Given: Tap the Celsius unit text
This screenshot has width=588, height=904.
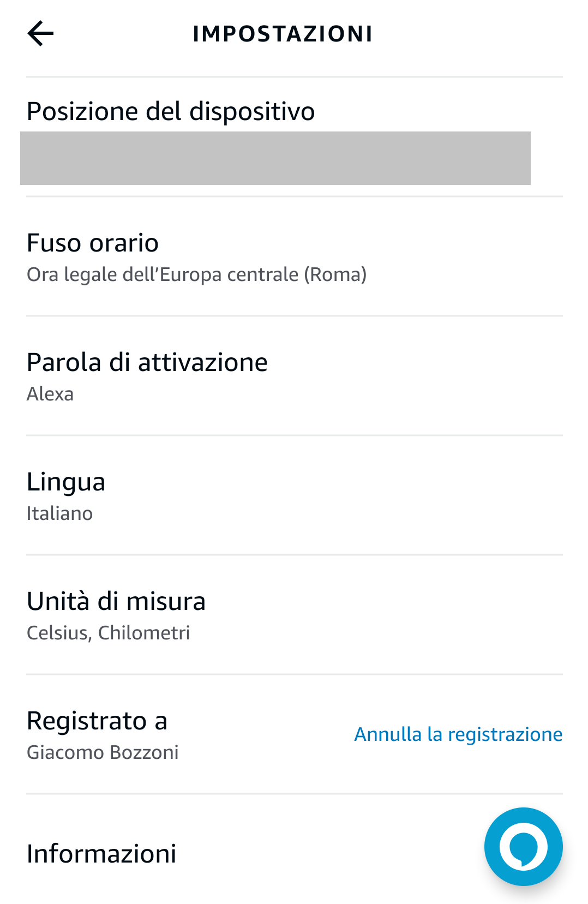Looking at the screenshot, I should (57, 633).
